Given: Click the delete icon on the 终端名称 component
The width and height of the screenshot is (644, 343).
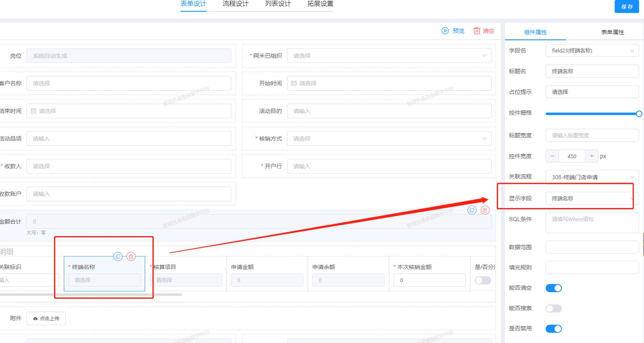Looking at the screenshot, I should pyautogui.click(x=131, y=256).
